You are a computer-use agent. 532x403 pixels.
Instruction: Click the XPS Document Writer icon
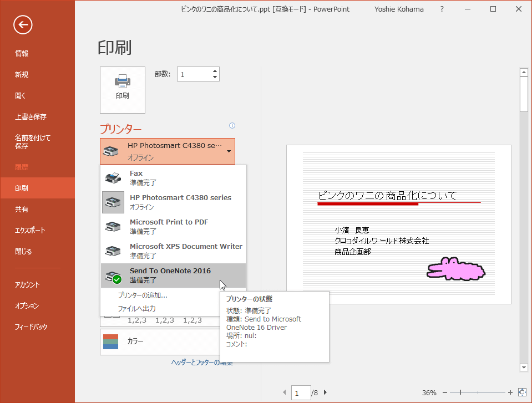[x=113, y=251]
